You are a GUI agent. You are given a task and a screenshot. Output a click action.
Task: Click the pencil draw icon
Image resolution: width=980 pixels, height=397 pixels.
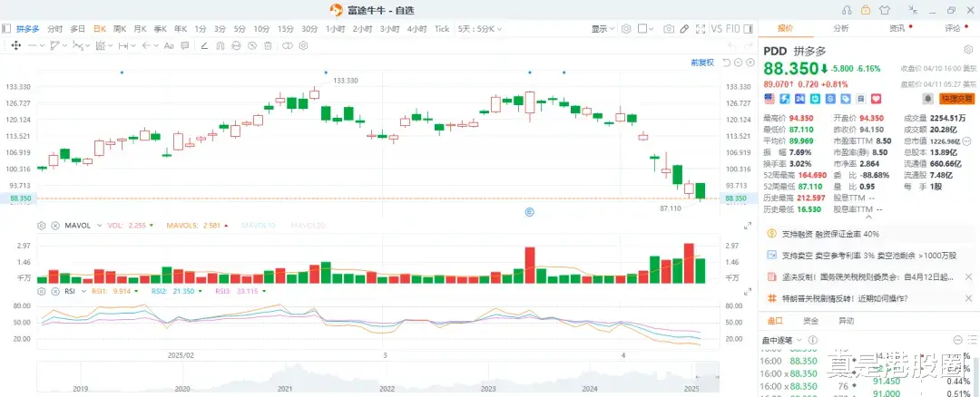click(684, 29)
